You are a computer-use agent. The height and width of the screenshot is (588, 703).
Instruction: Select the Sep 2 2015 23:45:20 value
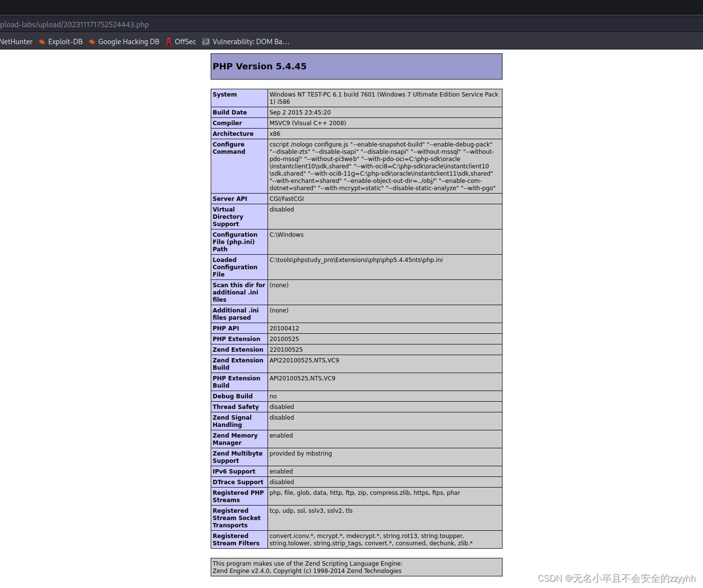(x=300, y=113)
